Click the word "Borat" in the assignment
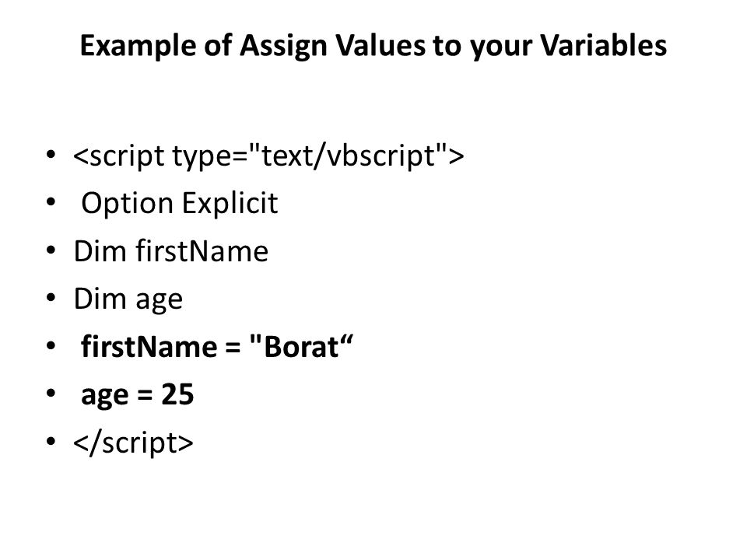 [301, 346]
